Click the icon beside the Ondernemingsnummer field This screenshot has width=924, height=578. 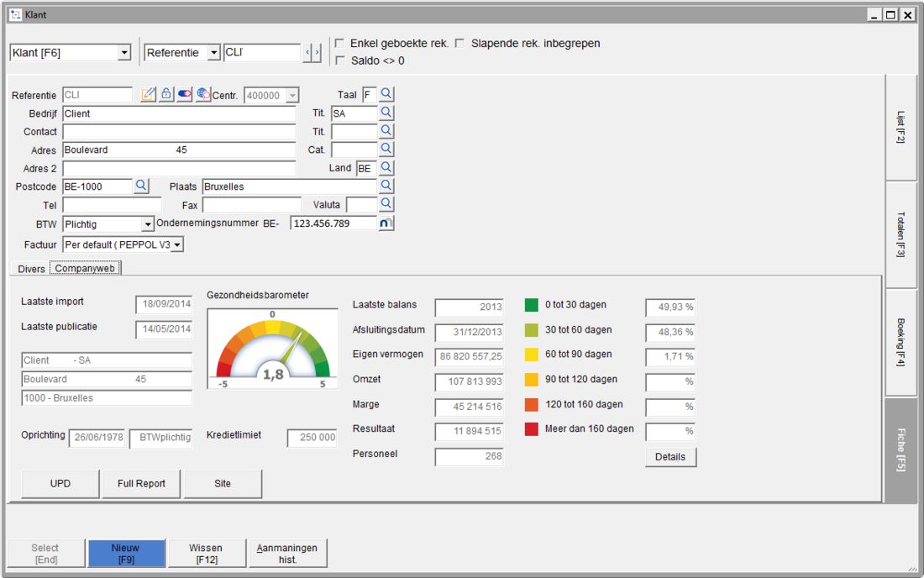(x=386, y=223)
